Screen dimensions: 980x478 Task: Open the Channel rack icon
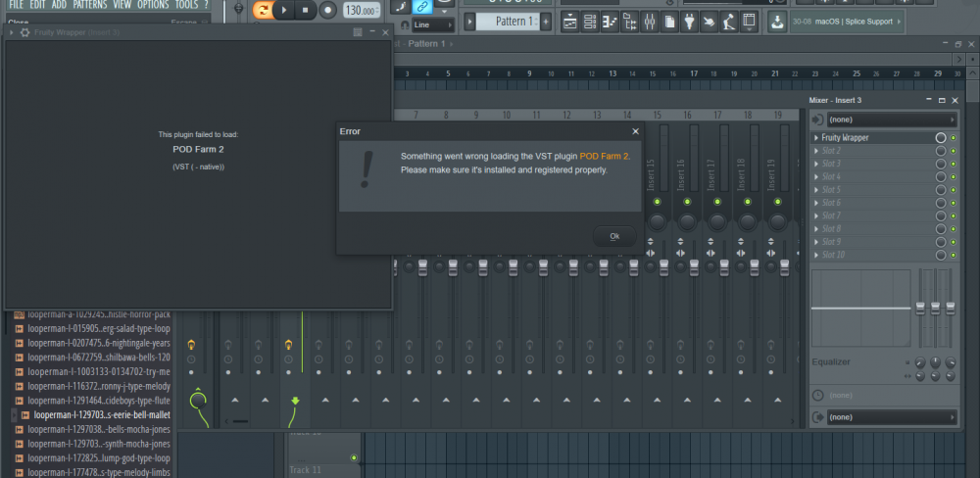pos(589,23)
